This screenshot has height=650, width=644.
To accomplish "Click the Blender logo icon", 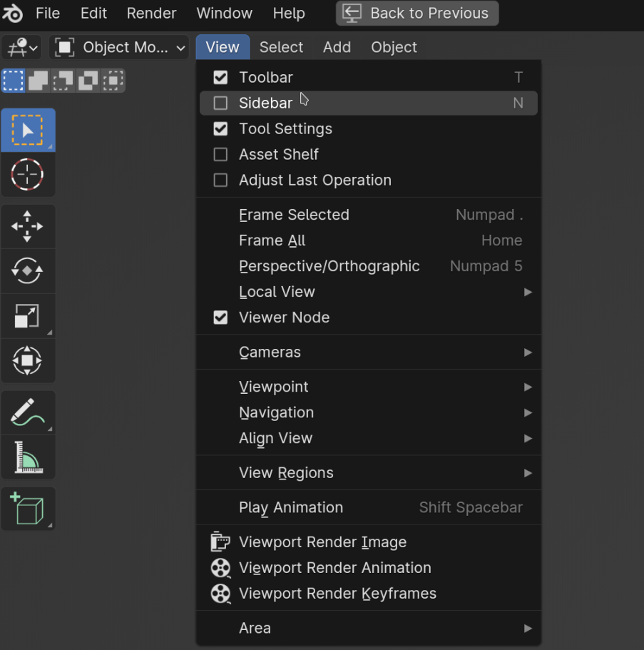I will coord(14,13).
